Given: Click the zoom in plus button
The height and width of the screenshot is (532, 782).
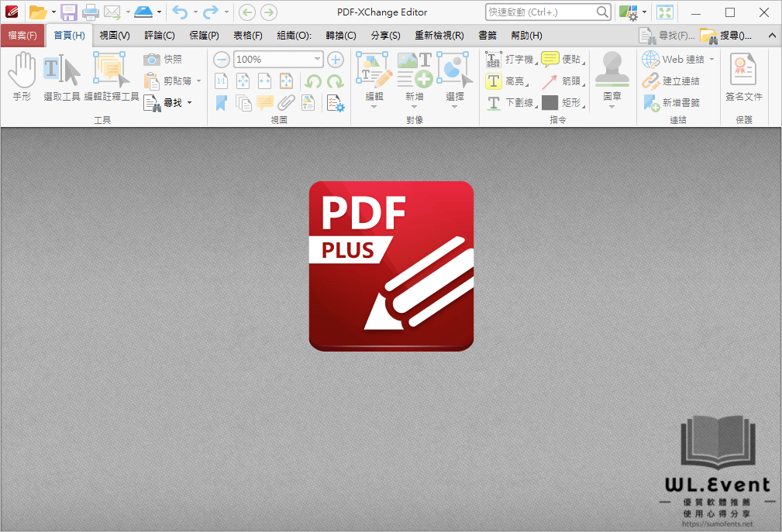Looking at the screenshot, I should [x=336, y=60].
